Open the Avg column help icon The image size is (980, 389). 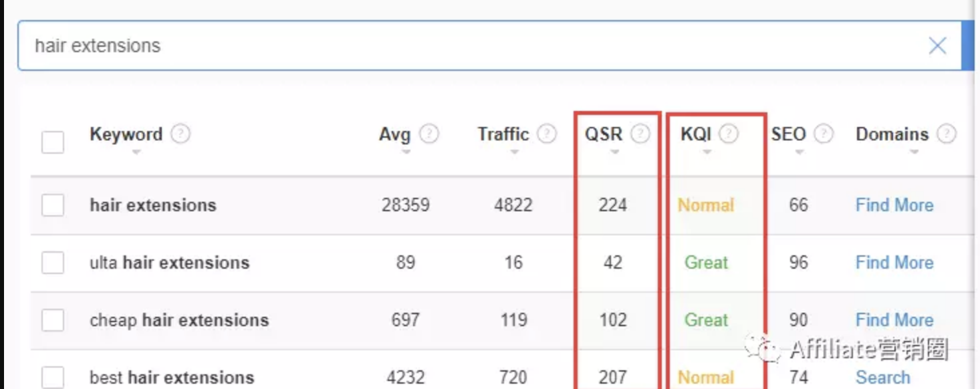429,134
